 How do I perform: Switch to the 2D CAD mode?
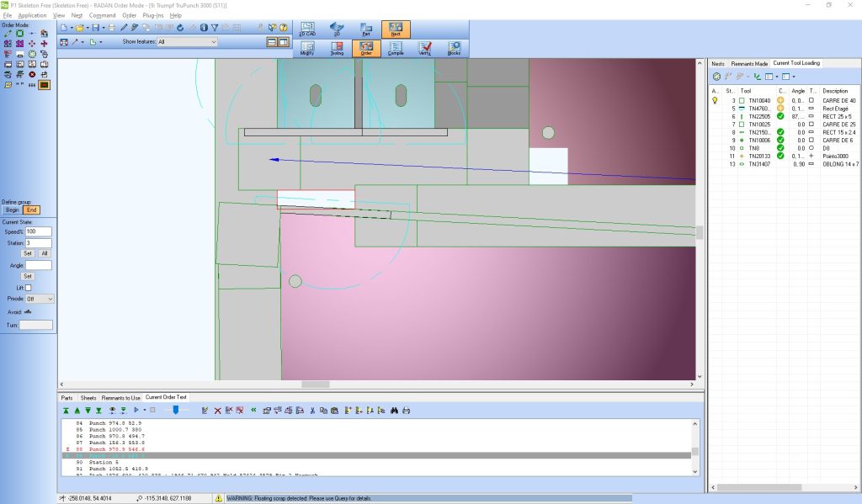click(x=307, y=29)
